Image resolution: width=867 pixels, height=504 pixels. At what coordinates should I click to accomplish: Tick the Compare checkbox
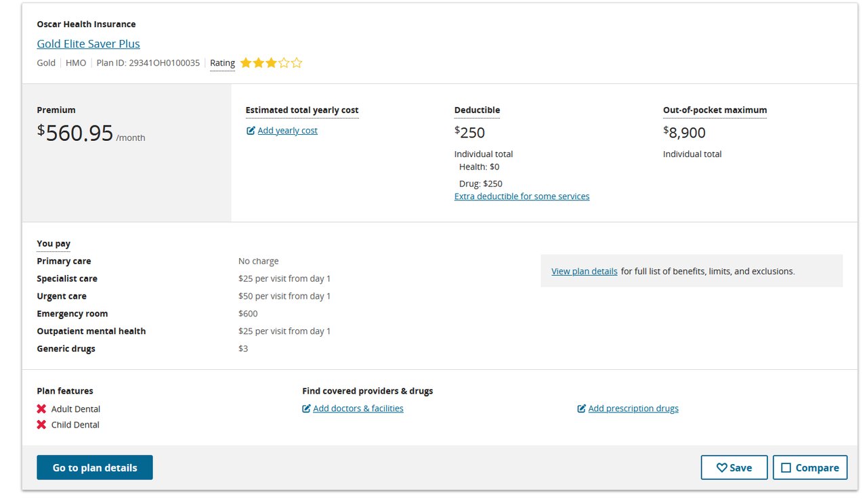pyautogui.click(x=786, y=468)
